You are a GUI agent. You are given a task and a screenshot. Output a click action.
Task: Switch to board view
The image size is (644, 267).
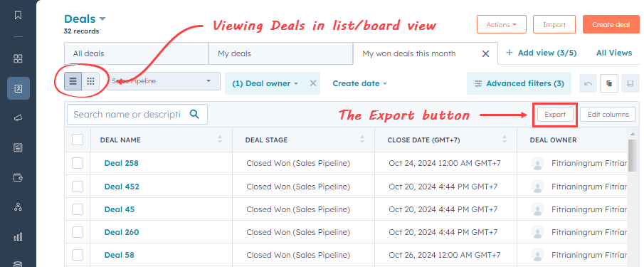[90, 81]
